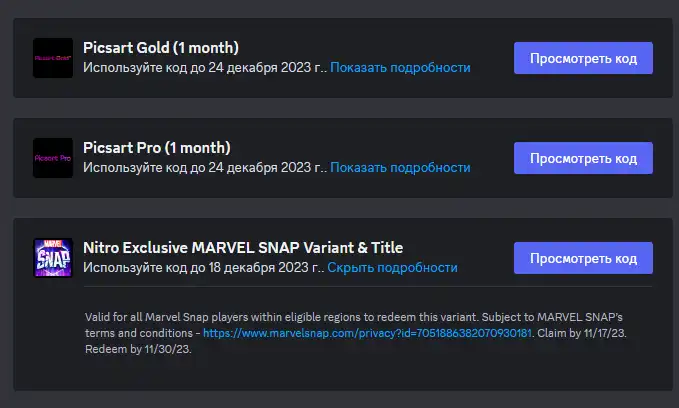Viewport: 679px width, 408px height.
Task: View the code for MARVEL SNAP Variant
Action: click(x=583, y=258)
